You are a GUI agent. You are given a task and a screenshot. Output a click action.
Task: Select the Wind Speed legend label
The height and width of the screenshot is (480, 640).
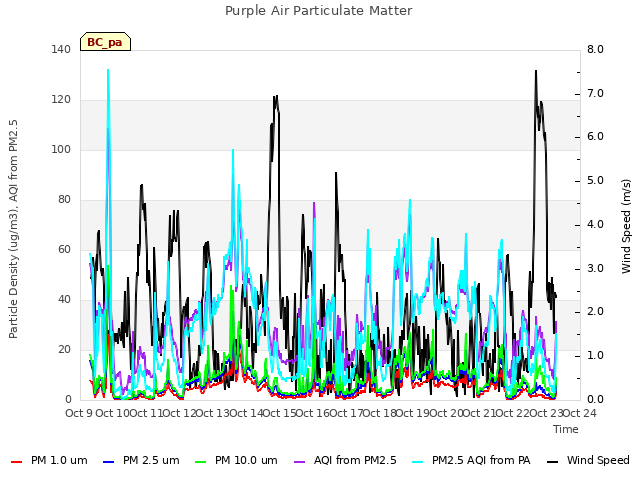(x=598, y=460)
